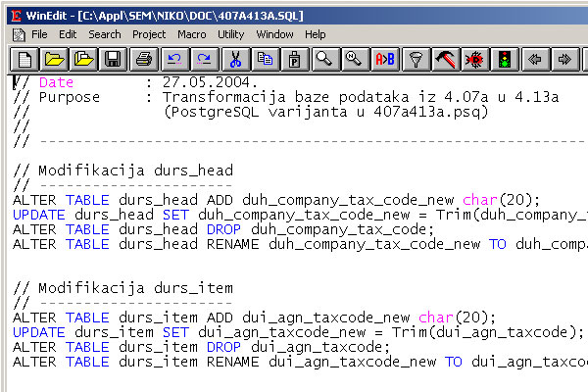Launch the debug bug icon
The height and width of the screenshot is (392, 588).
(475, 60)
